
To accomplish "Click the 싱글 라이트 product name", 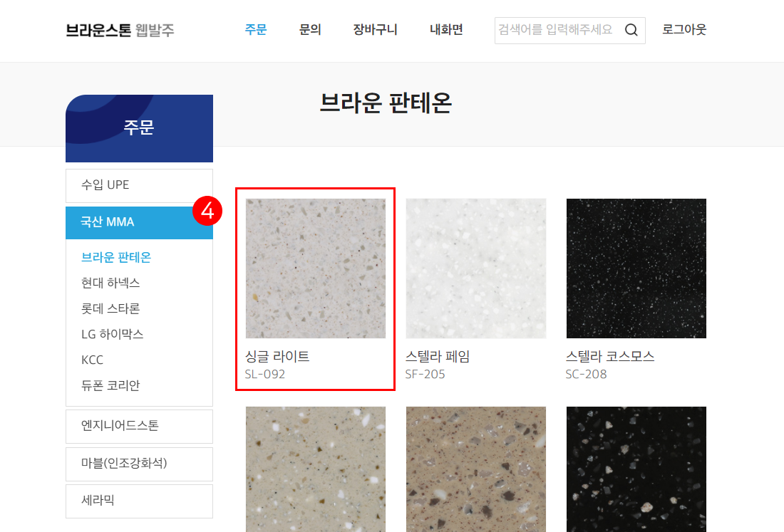I will [277, 356].
